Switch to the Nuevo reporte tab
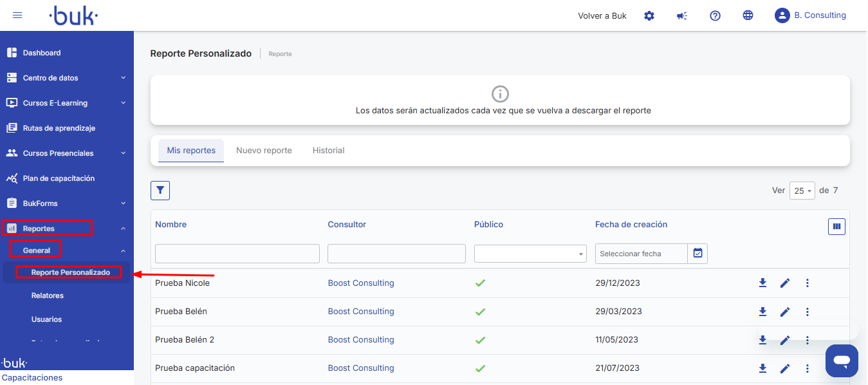This screenshot has height=385, width=868. [x=264, y=151]
